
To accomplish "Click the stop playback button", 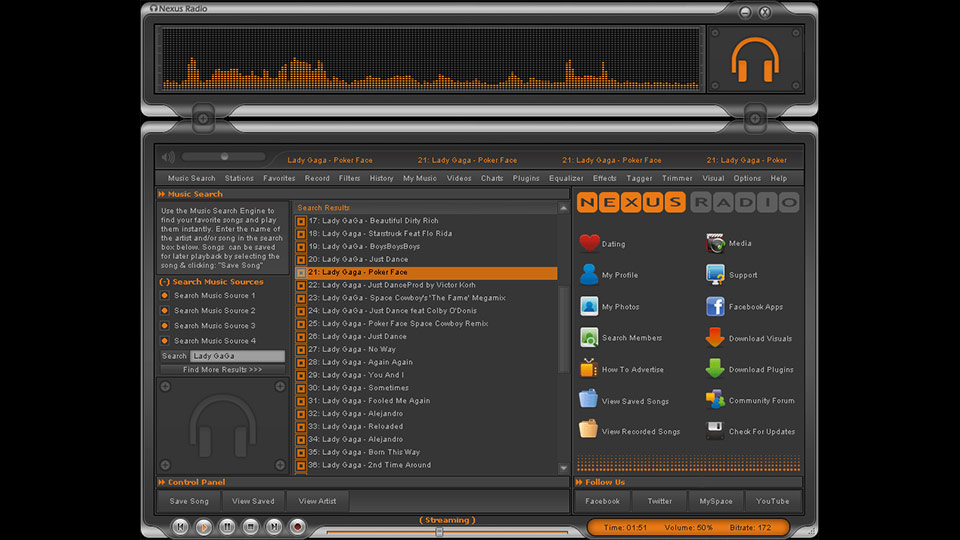I will pos(250,527).
